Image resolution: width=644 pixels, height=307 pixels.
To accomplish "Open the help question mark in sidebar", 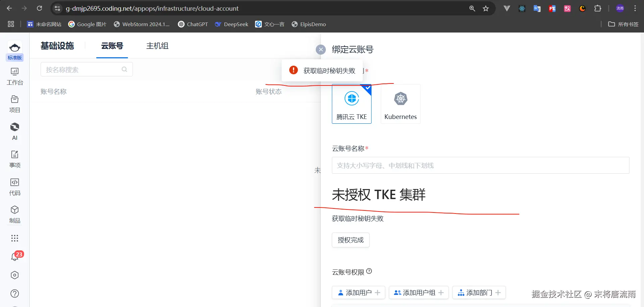I will (14, 294).
